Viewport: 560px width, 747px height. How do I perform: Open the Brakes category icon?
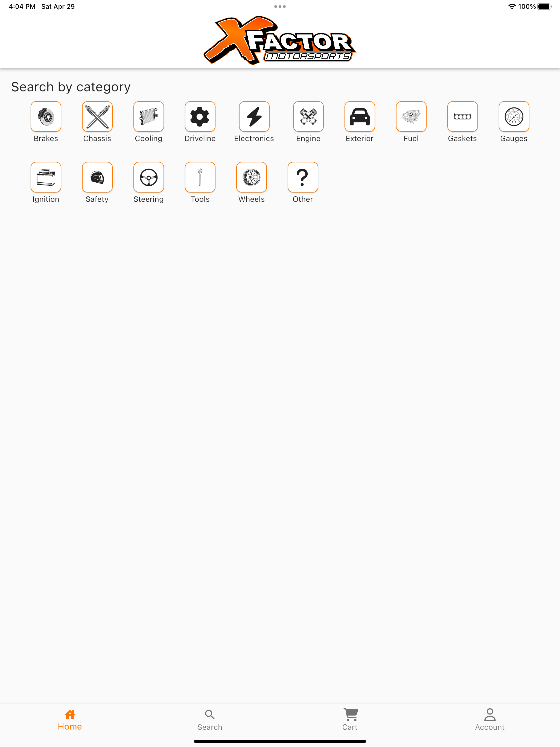point(46,116)
